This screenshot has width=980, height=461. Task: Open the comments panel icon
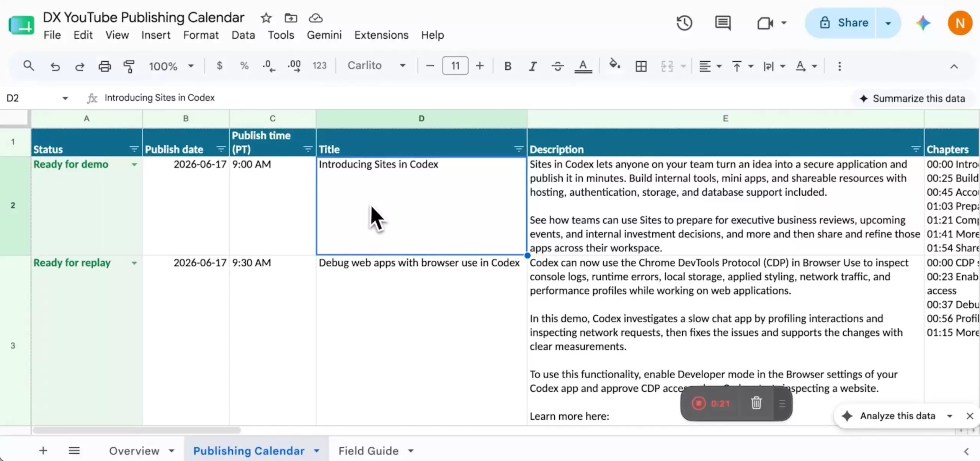[x=723, y=23]
